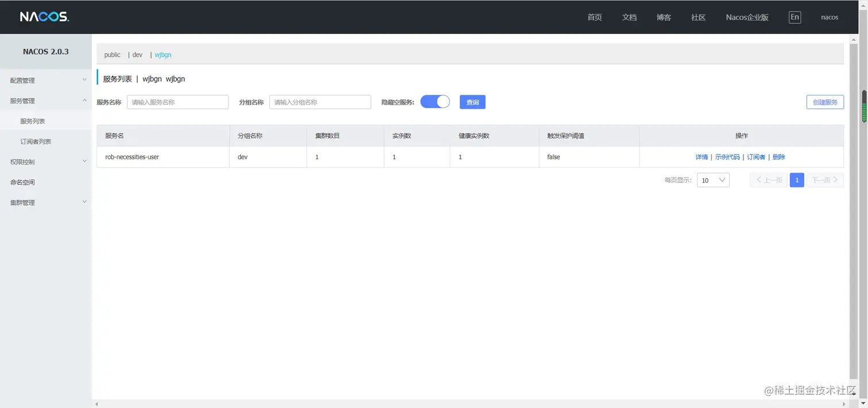Open the 首页 link in header
868x408 pixels.
pos(595,17)
